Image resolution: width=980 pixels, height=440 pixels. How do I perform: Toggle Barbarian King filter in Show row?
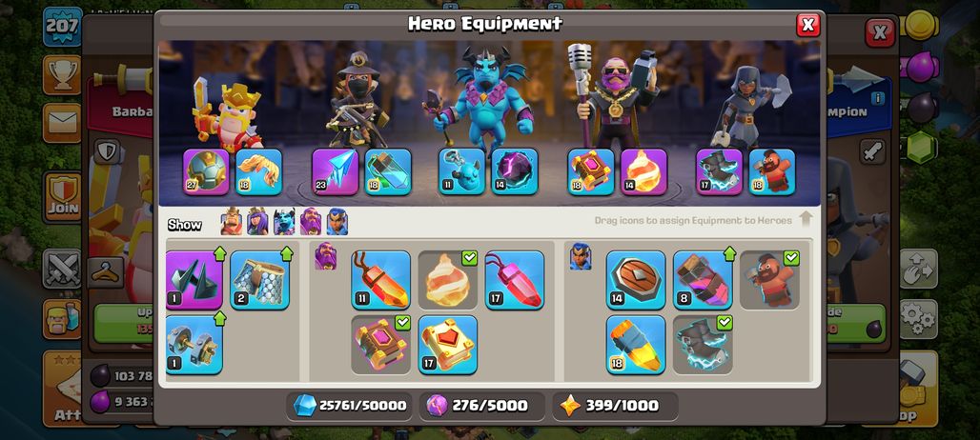[232, 222]
